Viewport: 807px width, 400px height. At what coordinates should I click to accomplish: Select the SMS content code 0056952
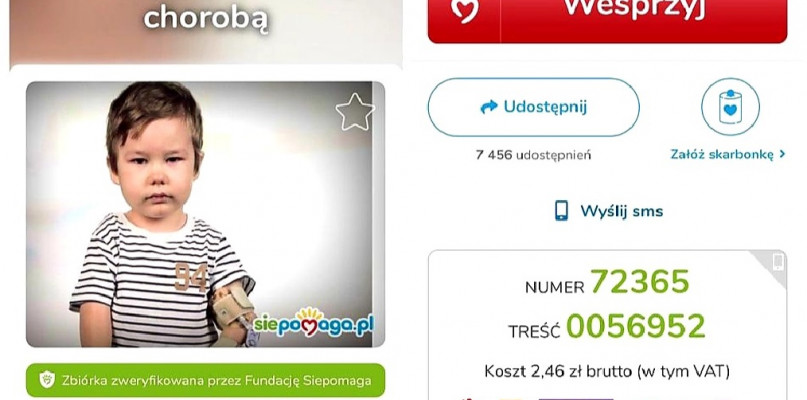[636, 326]
